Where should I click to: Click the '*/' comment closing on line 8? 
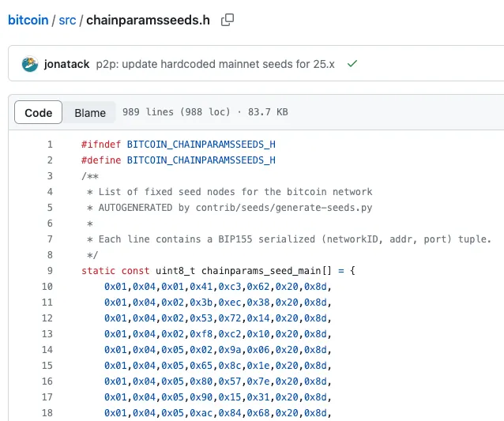pyautogui.click(x=92, y=255)
